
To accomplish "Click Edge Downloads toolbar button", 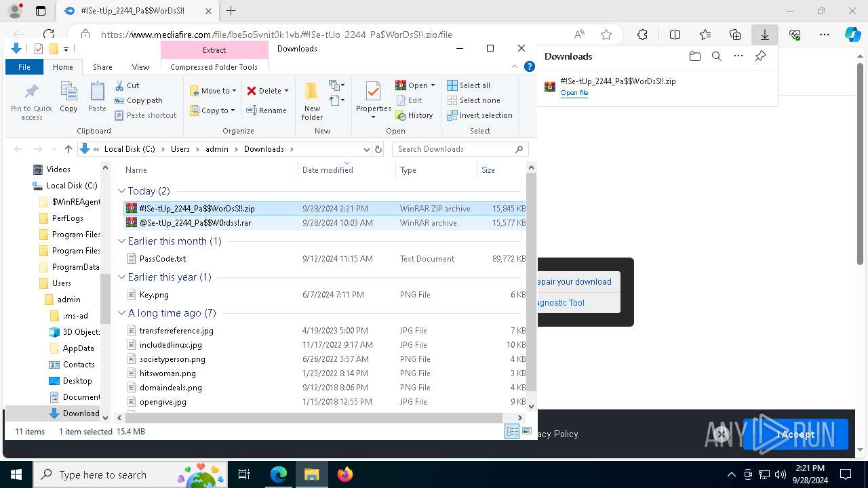I will tap(764, 35).
